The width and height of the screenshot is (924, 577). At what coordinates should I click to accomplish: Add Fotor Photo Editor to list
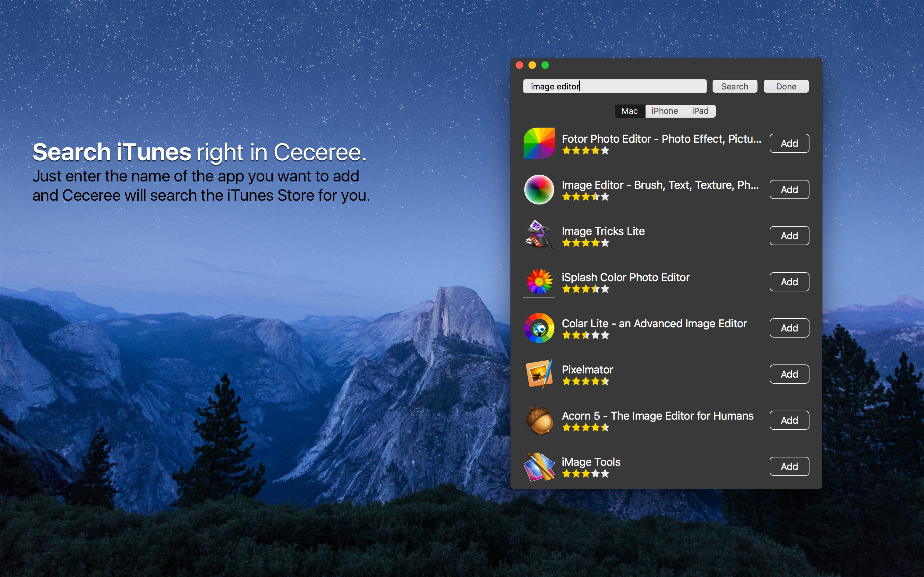point(789,144)
